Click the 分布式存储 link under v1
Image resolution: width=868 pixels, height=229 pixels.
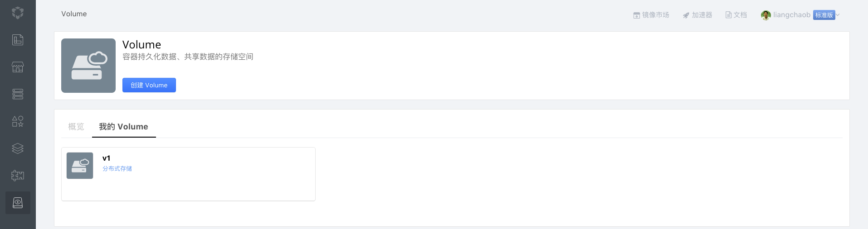117,168
